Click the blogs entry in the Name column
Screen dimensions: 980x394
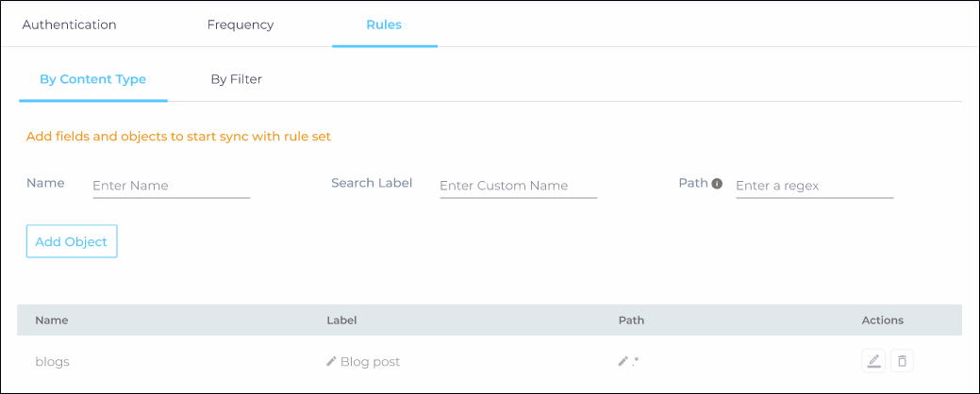coord(52,362)
